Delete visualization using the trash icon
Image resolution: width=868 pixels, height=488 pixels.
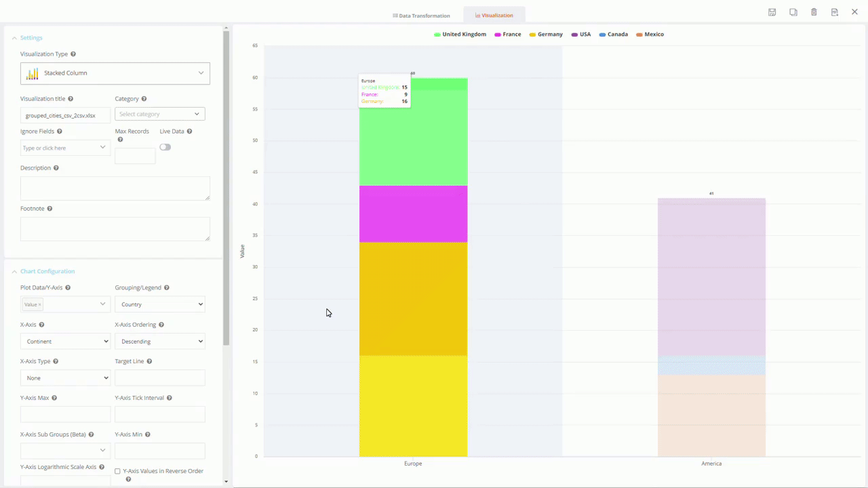click(x=814, y=12)
